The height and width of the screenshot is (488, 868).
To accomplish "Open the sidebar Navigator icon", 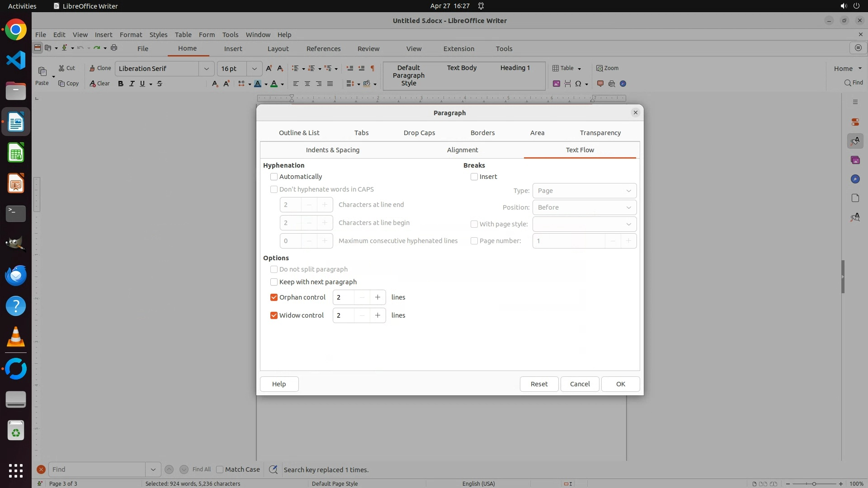I will (855, 179).
